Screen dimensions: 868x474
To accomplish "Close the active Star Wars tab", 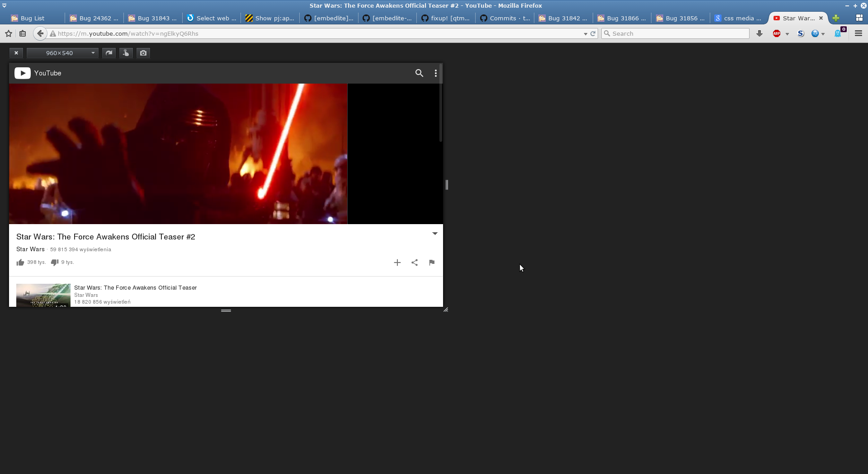I will click(821, 18).
